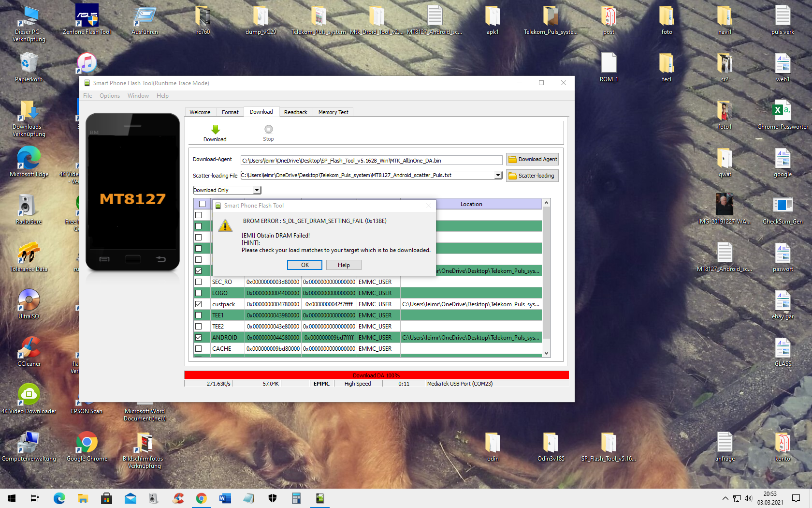Click the ANDROID row location path
812x508 pixels.
click(471, 338)
